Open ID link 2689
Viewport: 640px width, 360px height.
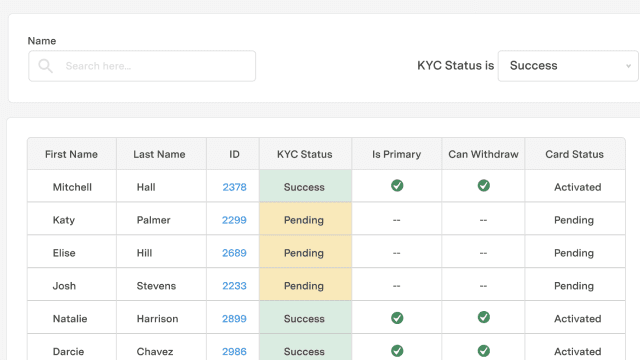[234, 253]
